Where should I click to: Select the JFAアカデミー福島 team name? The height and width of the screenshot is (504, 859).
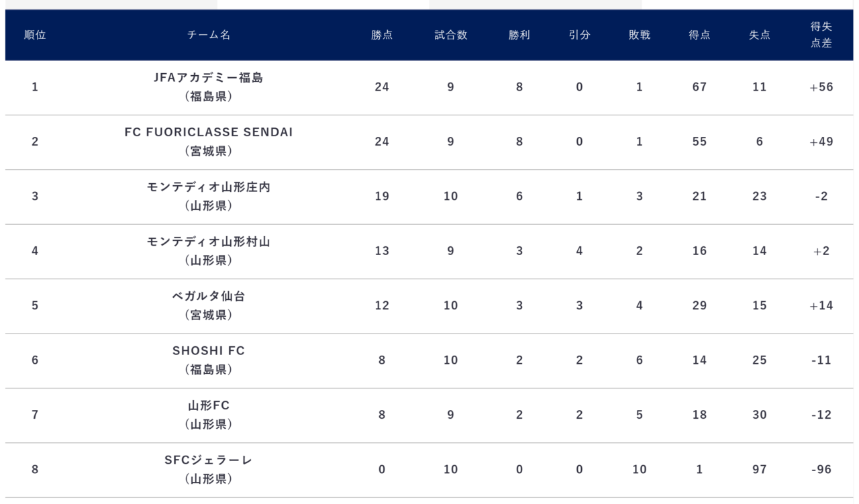[x=209, y=77]
